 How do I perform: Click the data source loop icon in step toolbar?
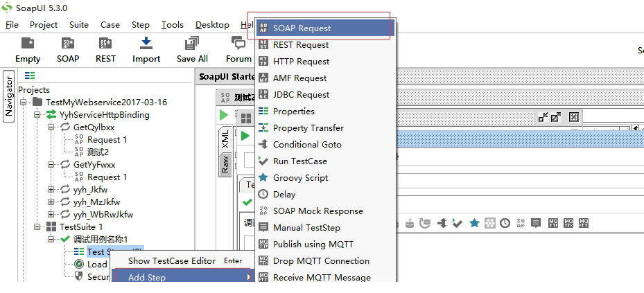(x=425, y=223)
